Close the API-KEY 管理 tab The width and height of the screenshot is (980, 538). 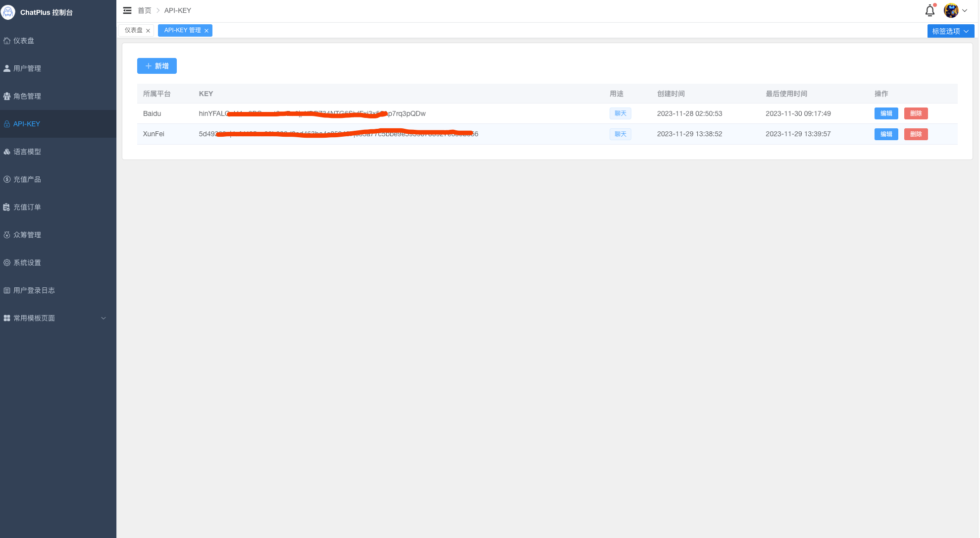point(206,31)
